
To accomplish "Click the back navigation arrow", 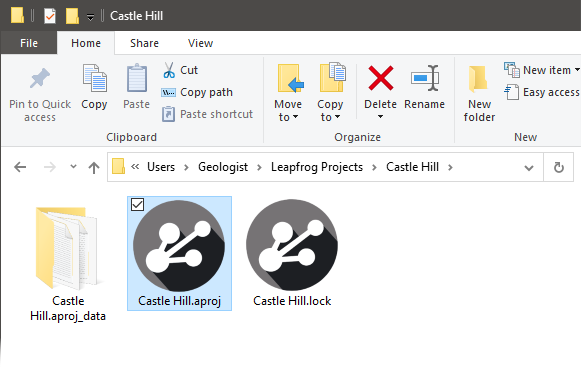I will [x=20, y=168].
